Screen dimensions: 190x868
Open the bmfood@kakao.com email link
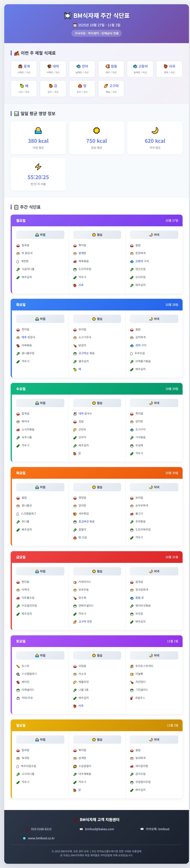tap(99, 829)
